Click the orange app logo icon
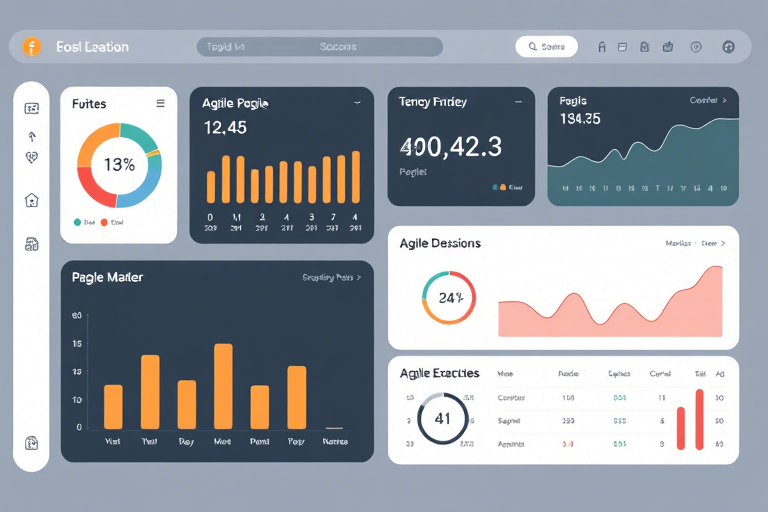This screenshot has width=768, height=512. [x=32, y=47]
